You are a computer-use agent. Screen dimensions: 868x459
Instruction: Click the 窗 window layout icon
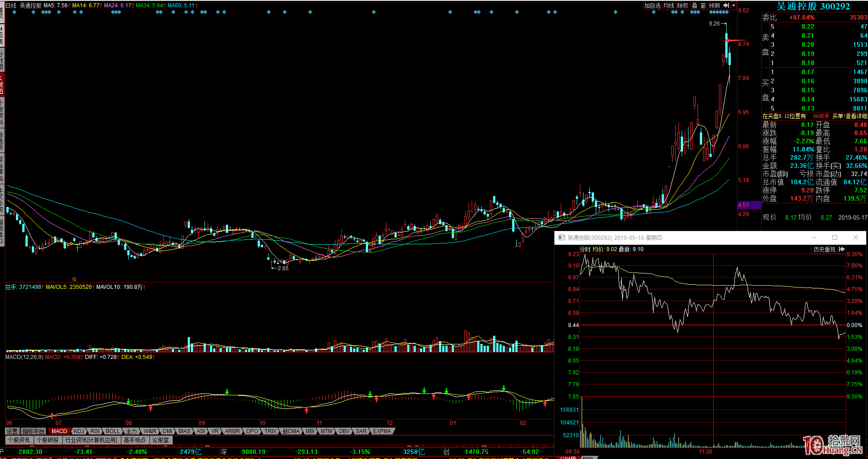click(x=703, y=5)
